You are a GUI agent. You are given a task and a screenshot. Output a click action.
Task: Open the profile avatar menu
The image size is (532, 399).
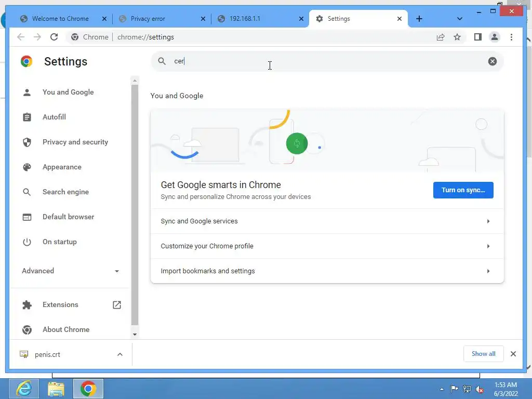(x=495, y=37)
